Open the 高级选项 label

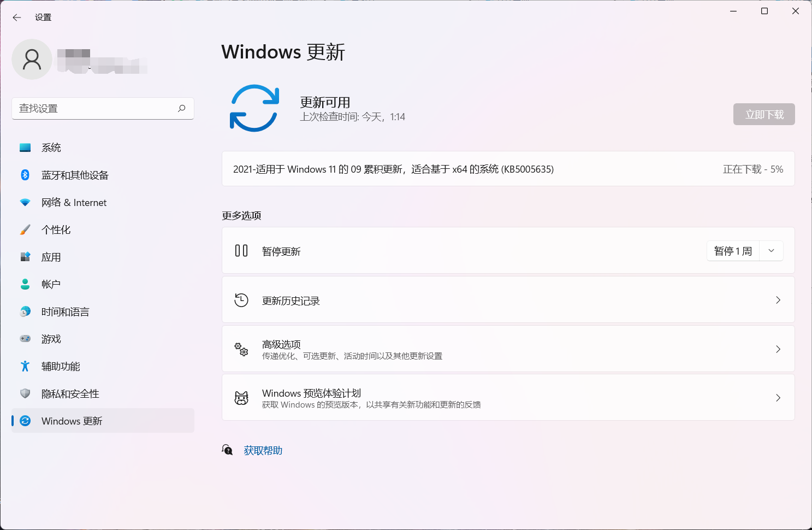tap(281, 344)
